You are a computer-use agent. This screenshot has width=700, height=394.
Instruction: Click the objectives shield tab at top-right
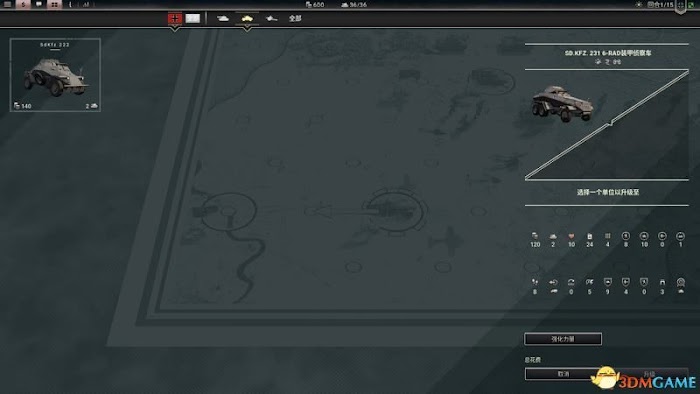pos(680,6)
